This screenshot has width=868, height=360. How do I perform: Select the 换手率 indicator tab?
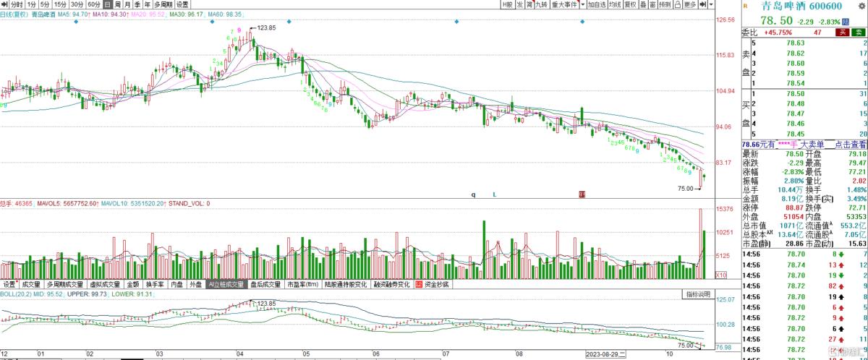click(156, 285)
